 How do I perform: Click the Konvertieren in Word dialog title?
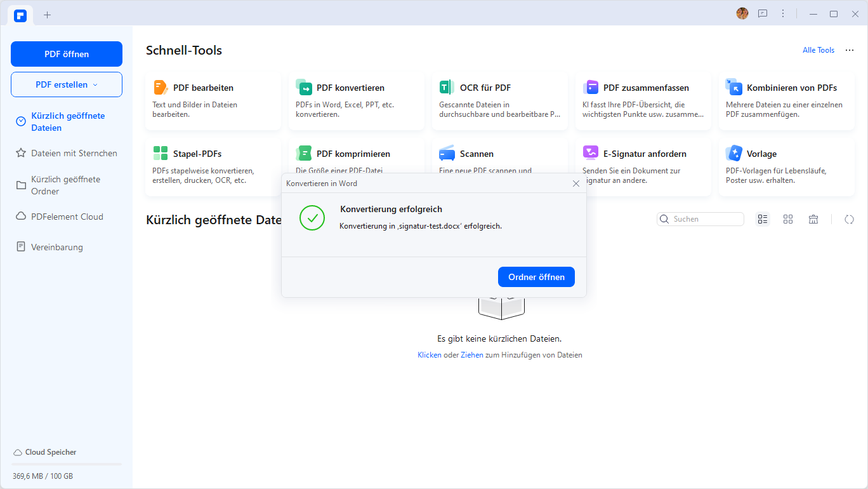coord(322,184)
